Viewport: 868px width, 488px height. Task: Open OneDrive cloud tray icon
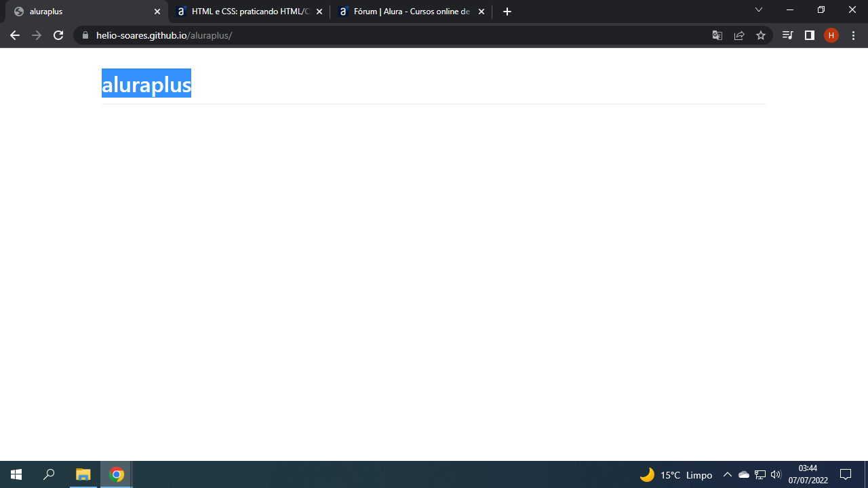point(744,475)
